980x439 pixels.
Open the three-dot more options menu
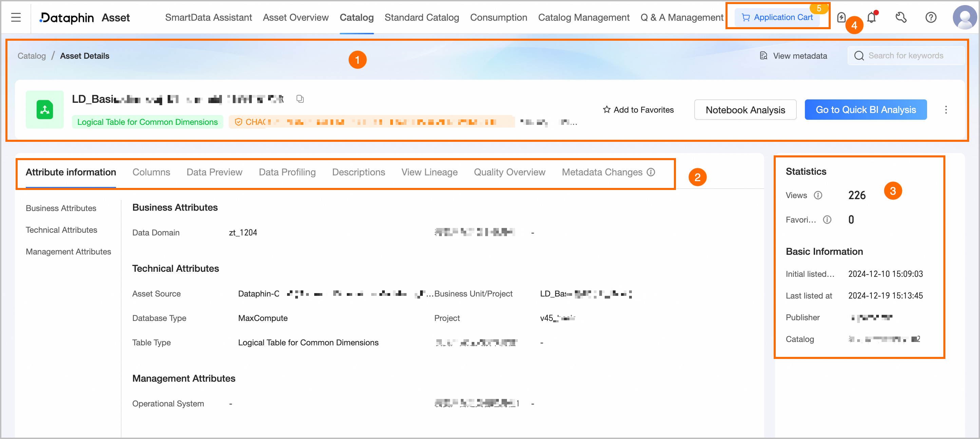coord(946,110)
